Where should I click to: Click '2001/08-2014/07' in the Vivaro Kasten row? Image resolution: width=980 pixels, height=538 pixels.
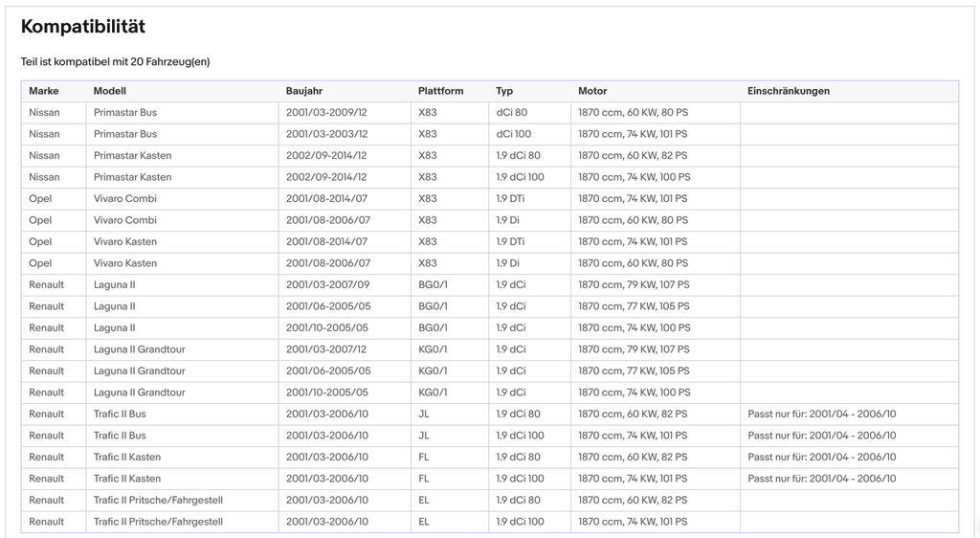[327, 242]
